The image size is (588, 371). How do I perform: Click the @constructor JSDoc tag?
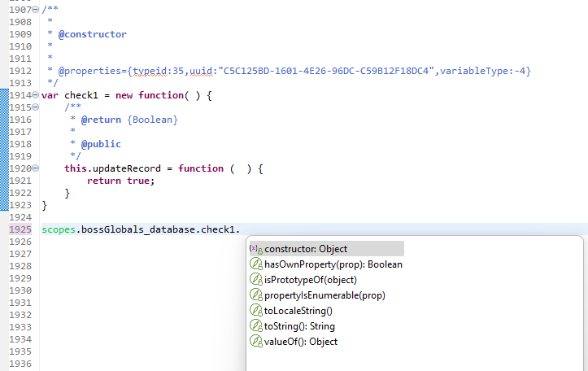[x=93, y=34]
